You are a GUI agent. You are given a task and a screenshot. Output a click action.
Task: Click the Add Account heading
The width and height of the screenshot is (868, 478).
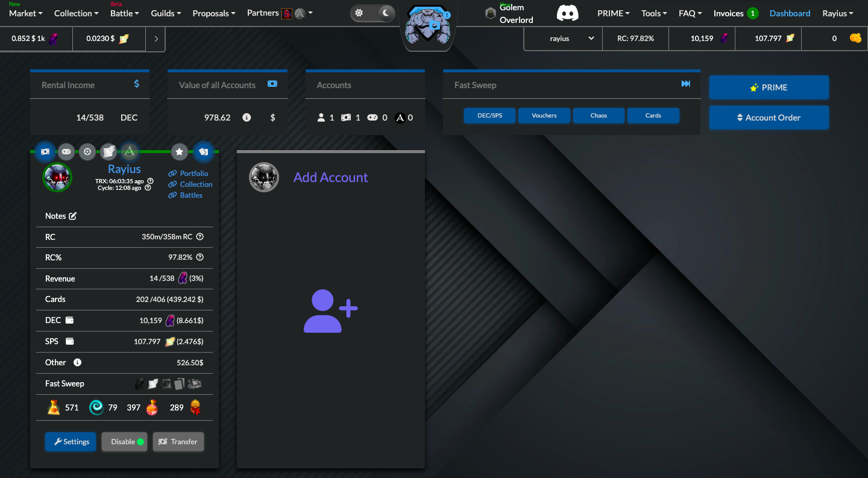click(330, 177)
